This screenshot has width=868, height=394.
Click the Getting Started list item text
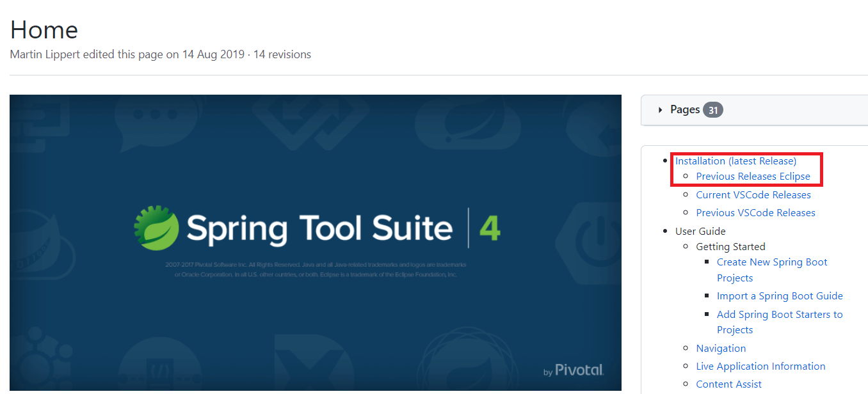coord(730,247)
